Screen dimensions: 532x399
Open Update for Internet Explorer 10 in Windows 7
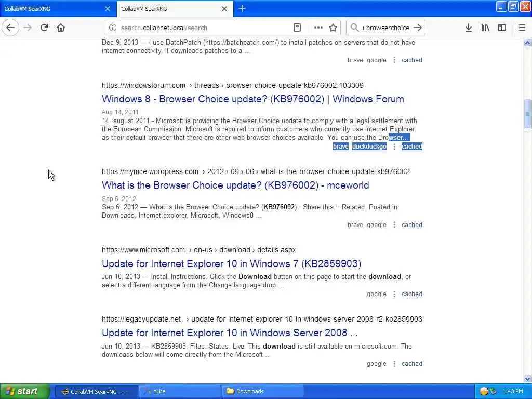click(x=231, y=263)
